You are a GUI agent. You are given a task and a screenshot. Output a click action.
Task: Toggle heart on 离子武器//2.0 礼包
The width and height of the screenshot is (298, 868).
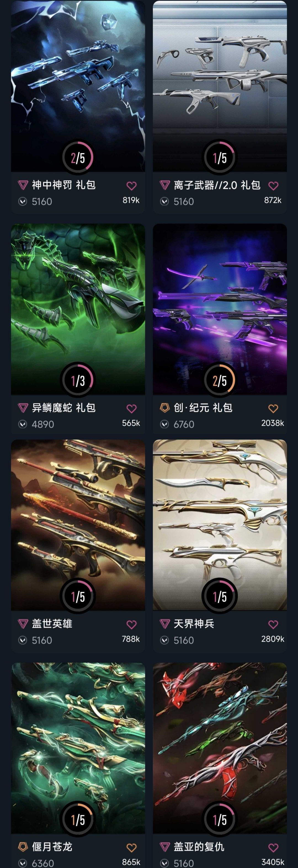click(x=273, y=186)
